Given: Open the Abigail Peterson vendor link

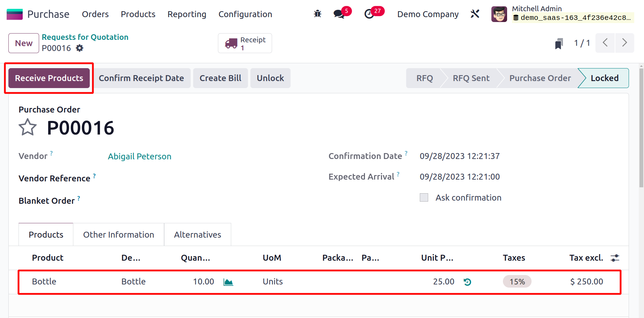Looking at the screenshot, I should (x=139, y=156).
